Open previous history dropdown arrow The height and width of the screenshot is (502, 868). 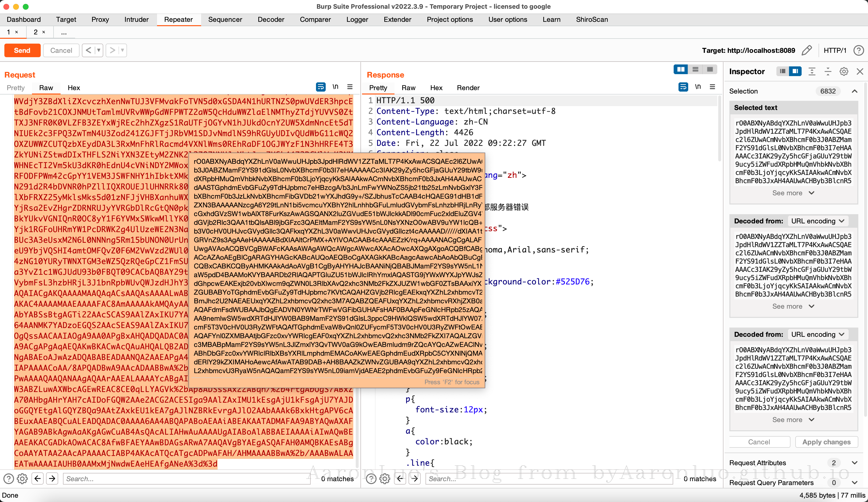point(99,50)
